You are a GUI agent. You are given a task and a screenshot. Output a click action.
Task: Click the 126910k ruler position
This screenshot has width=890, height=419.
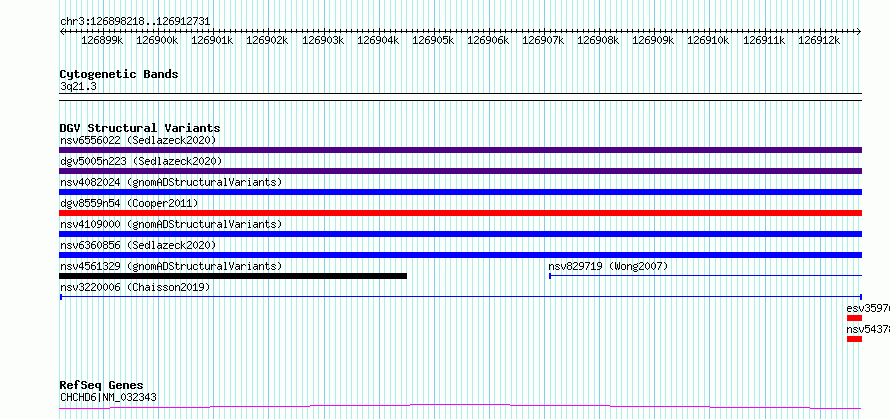708,41
